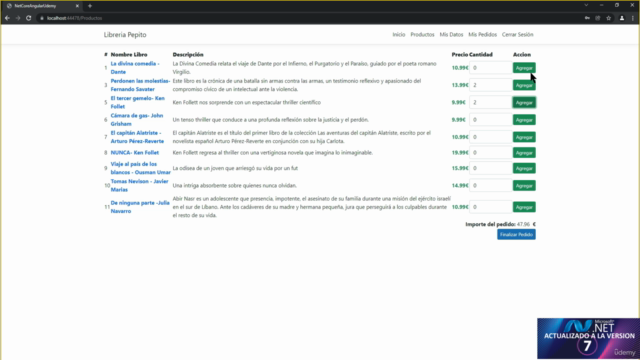
Task: Click quantity field for El capitán Alatriste
Action: point(491,137)
